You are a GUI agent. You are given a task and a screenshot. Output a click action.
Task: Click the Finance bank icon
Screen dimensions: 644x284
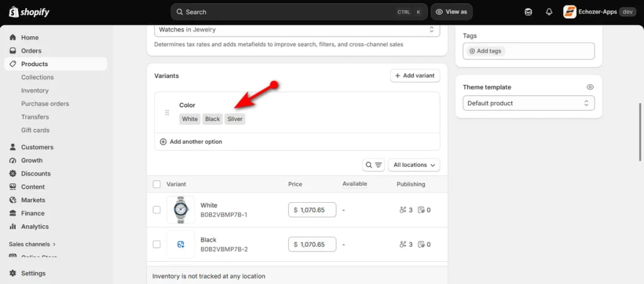(x=13, y=213)
